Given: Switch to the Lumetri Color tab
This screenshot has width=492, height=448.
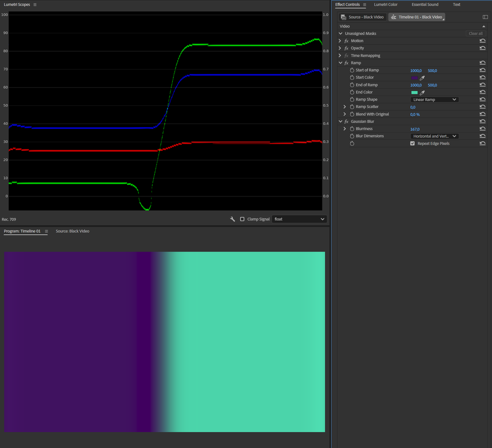Looking at the screenshot, I should point(386,4).
